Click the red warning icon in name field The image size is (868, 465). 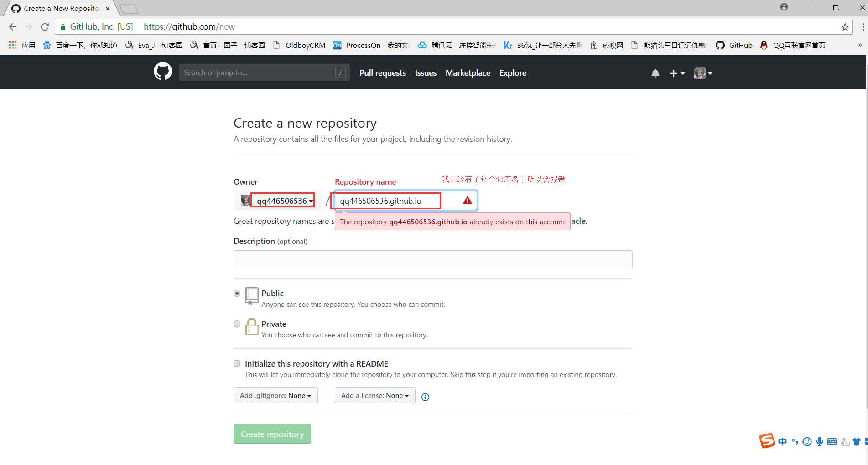point(468,201)
